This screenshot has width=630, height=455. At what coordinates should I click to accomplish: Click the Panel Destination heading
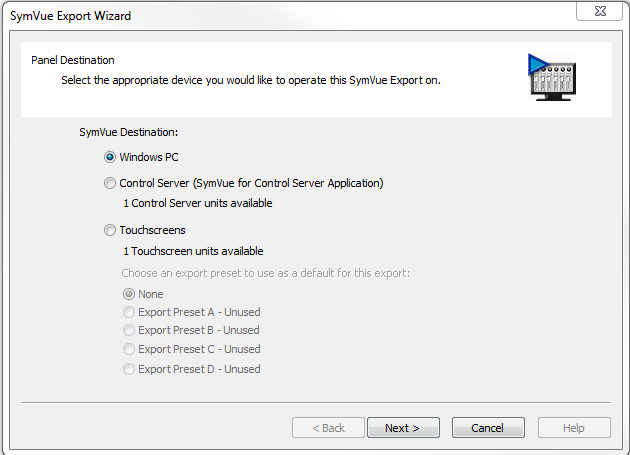pyautogui.click(x=73, y=60)
